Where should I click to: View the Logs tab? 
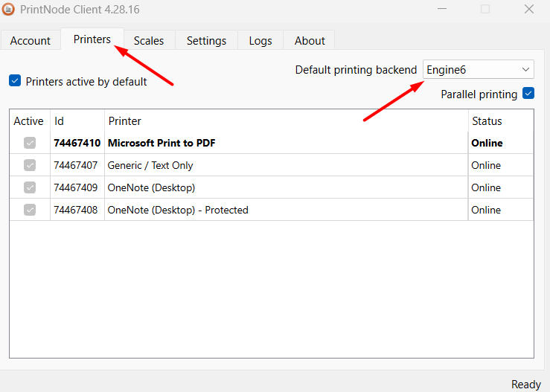260,41
